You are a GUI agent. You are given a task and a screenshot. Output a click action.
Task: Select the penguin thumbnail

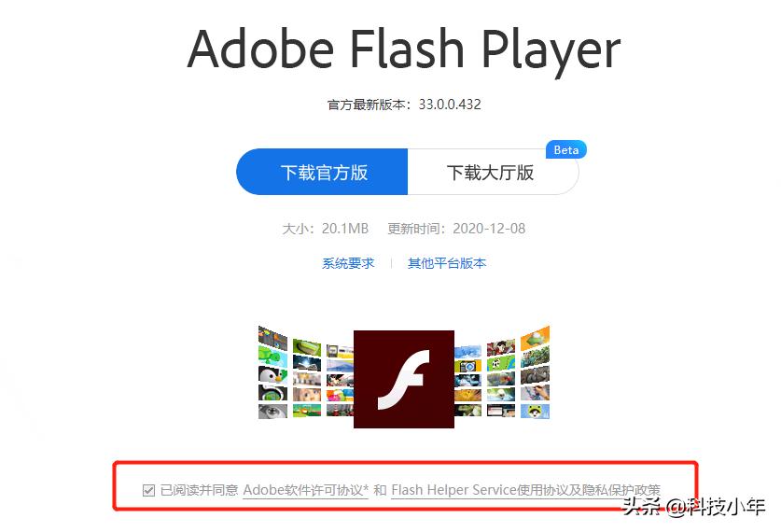[x=273, y=374]
